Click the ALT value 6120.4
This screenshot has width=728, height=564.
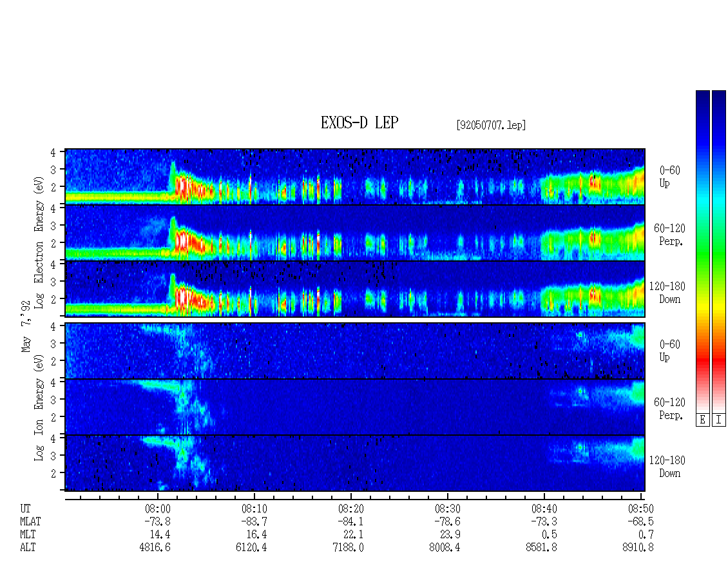252,548
